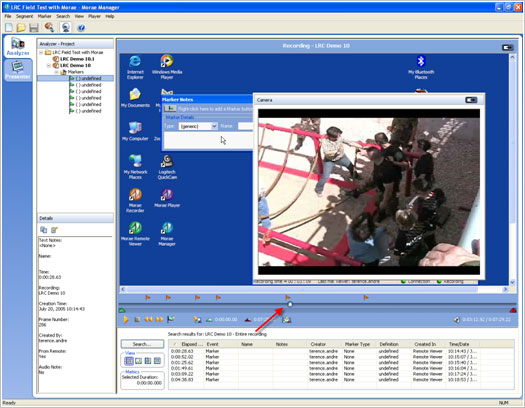Click the search magnifier toolbar icon
Screen dimensions: 525x408
coord(49,27)
